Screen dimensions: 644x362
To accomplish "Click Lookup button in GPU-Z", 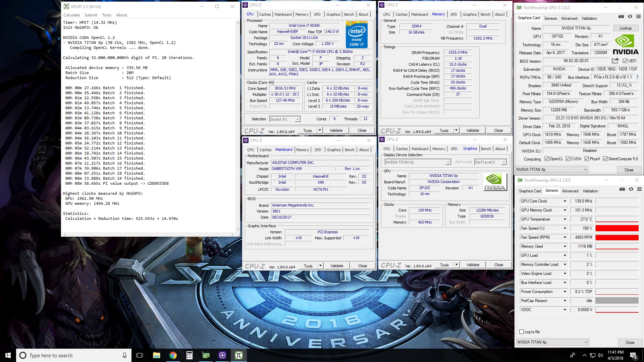I will tap(626, 28).
